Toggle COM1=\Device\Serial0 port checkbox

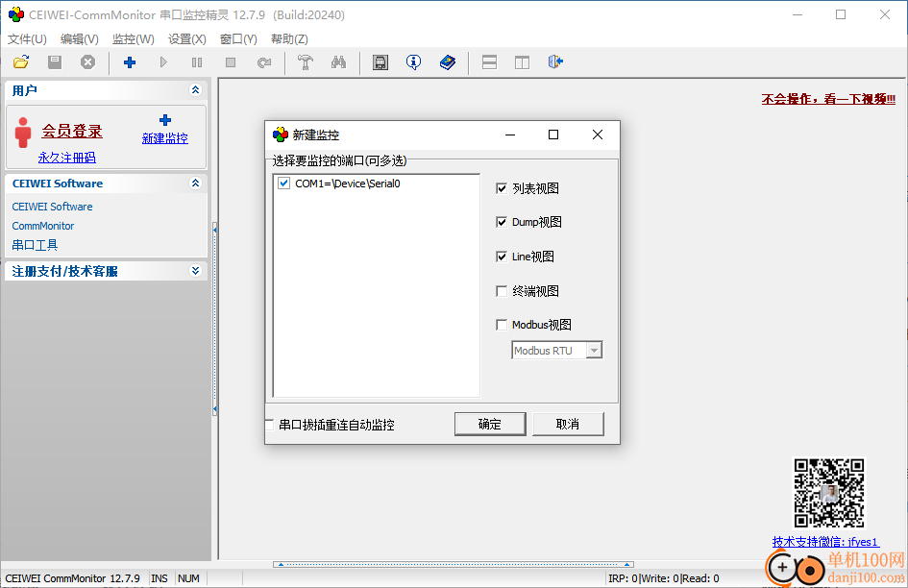(x=283, y=184)
